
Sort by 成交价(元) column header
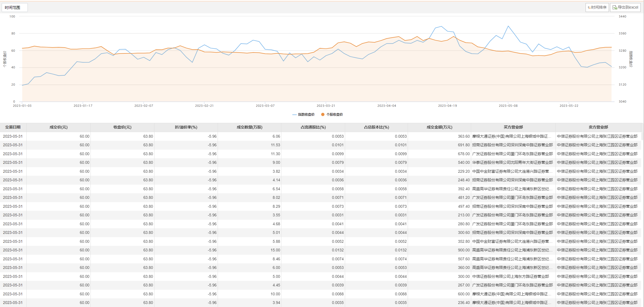pyautogui.click(x=58, y=127)
